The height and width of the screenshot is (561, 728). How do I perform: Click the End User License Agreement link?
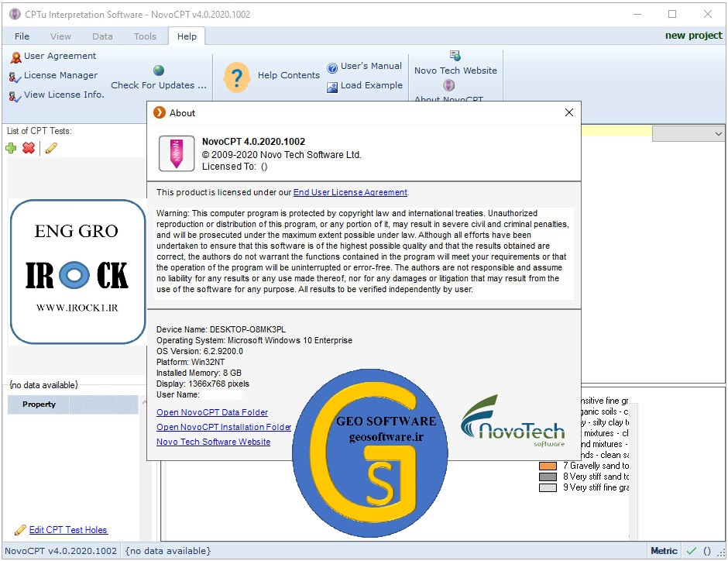click(x=350, y=192)
